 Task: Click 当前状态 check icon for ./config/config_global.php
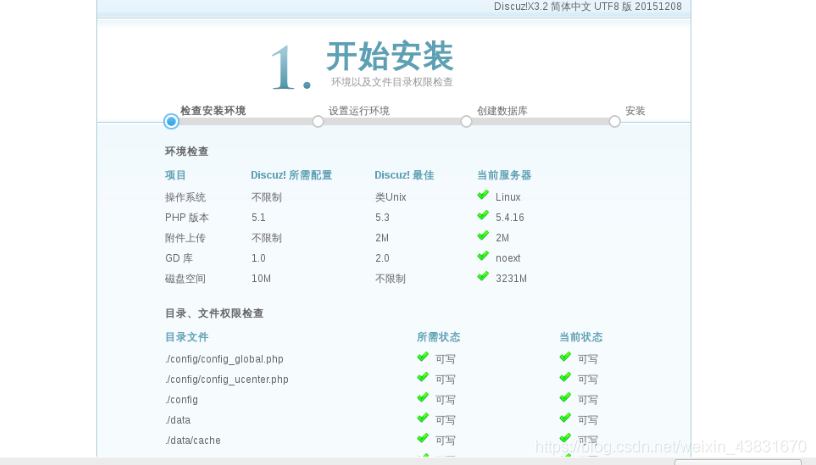click(565, 357)
